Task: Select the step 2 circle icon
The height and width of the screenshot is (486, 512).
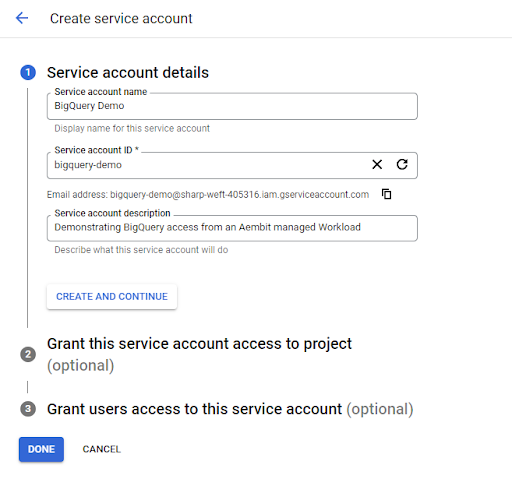Action: pyautogui.click(x=28, y=354)
